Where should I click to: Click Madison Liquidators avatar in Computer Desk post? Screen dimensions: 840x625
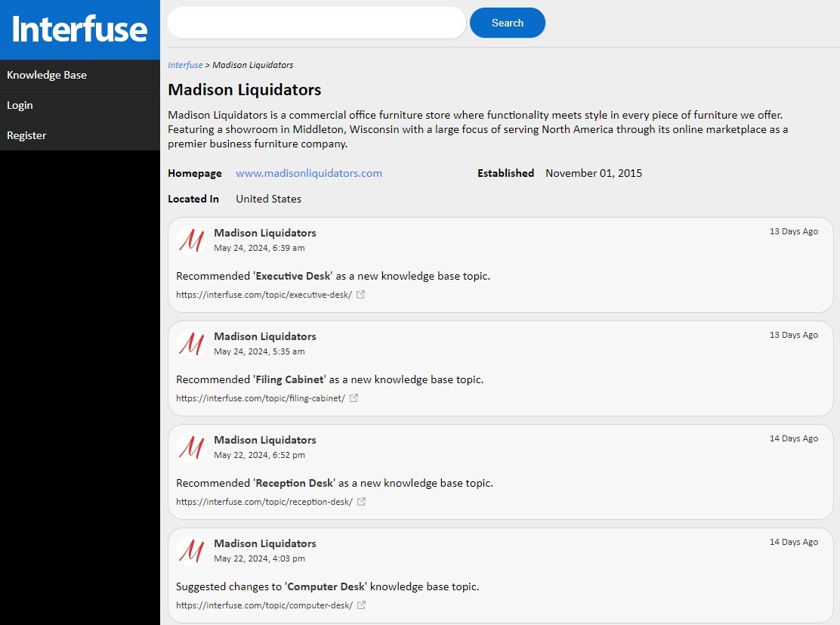(x=191, y=550)
